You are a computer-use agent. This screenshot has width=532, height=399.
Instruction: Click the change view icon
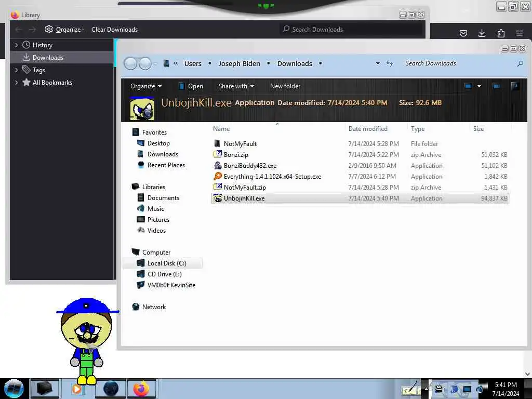coord(468,86)
